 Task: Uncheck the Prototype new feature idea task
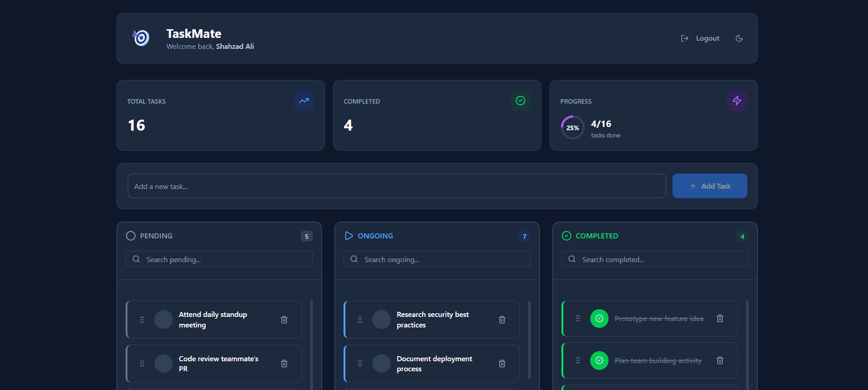[x=599, y=318]
